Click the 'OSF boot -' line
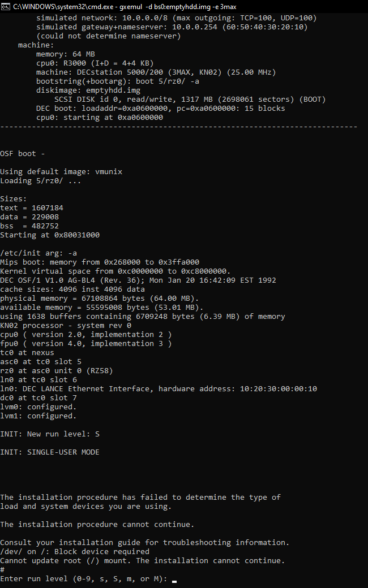 point(23,154)
